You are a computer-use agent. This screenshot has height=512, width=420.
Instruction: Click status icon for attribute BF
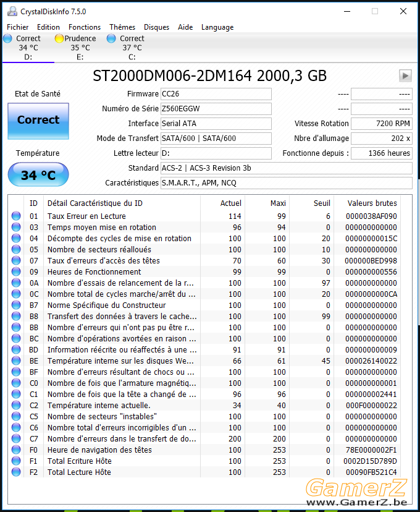coord(16,372)
